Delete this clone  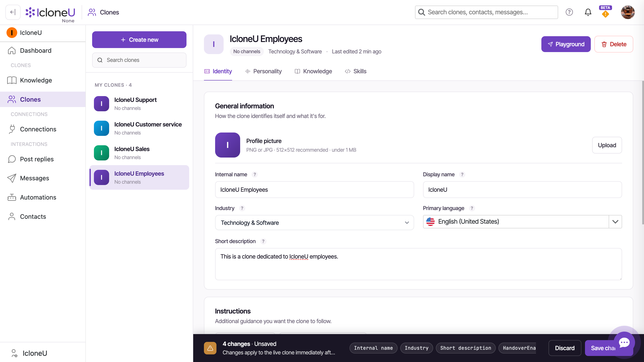(614, 44)
